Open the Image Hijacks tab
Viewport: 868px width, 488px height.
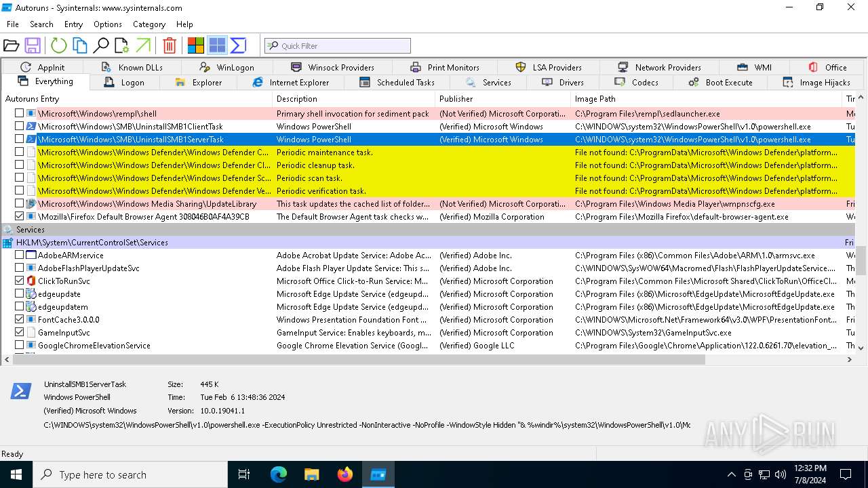coord(816,83)
